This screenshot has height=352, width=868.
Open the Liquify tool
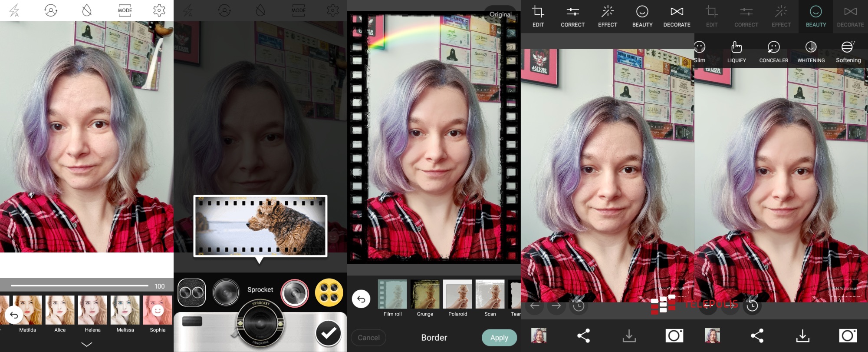click(x=736, y=52)
